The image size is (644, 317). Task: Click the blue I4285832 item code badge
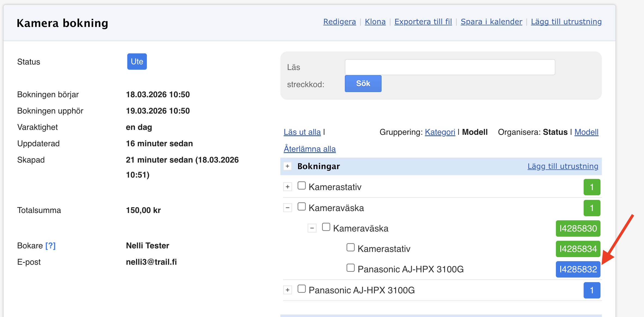578,269
